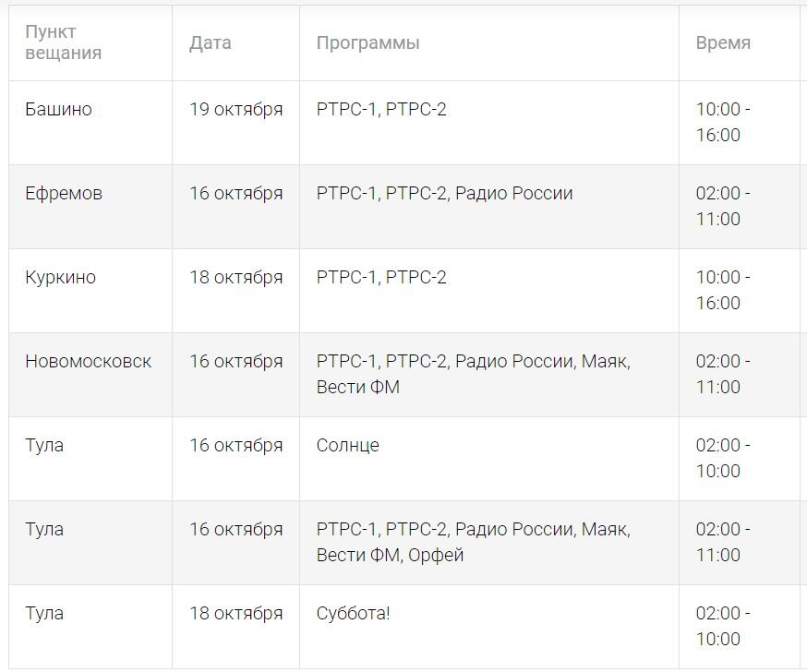Click Ефремов's РТРС-1, РТРС-2, Радио России cell

tap(444, 194)
